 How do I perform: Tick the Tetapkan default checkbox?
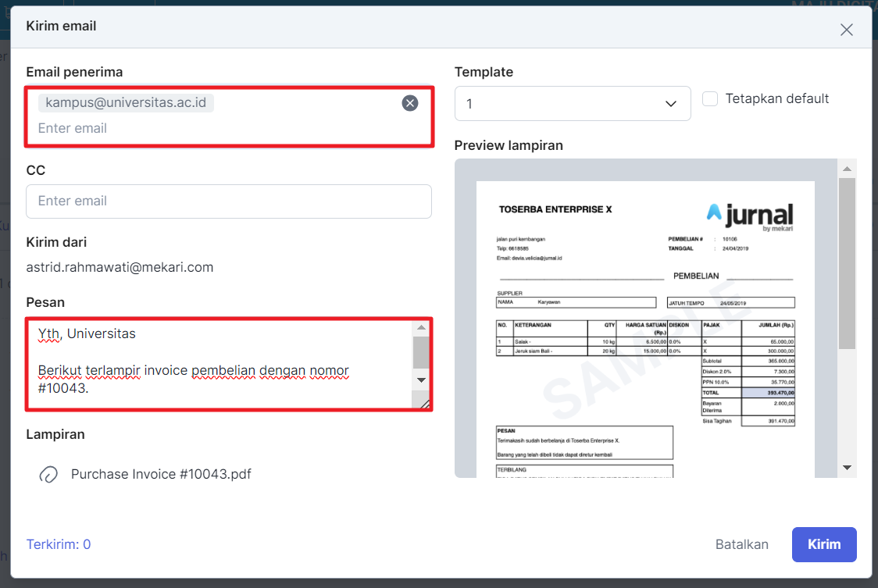click(x=710, y=98)
